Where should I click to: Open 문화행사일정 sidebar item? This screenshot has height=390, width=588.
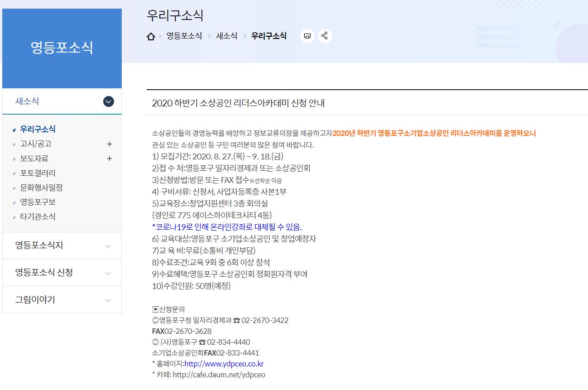coord(41,187)
